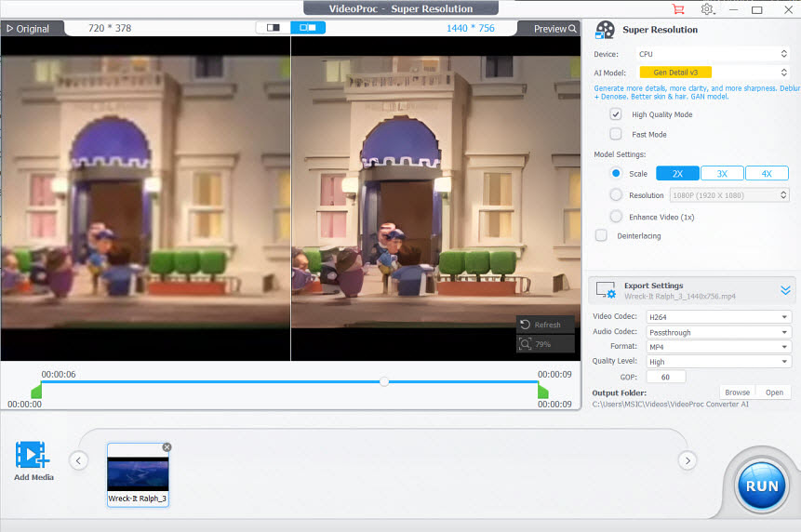The height and width of the screenshot is (532, 801).
Task: Open the Device dropdown
Action: click(713, 54)
